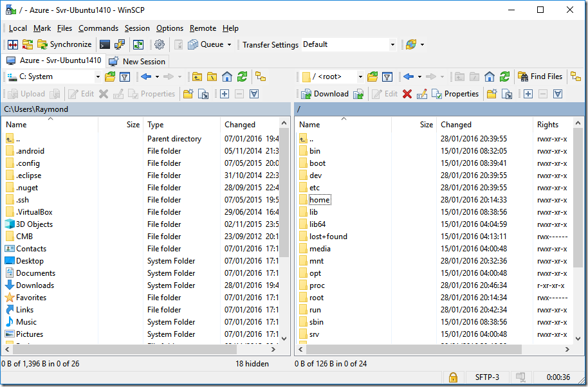This screenshot has height=387, width=588.
Task: Expand the dropdown arrow next to the globe icon
Action: coord(422,45)
